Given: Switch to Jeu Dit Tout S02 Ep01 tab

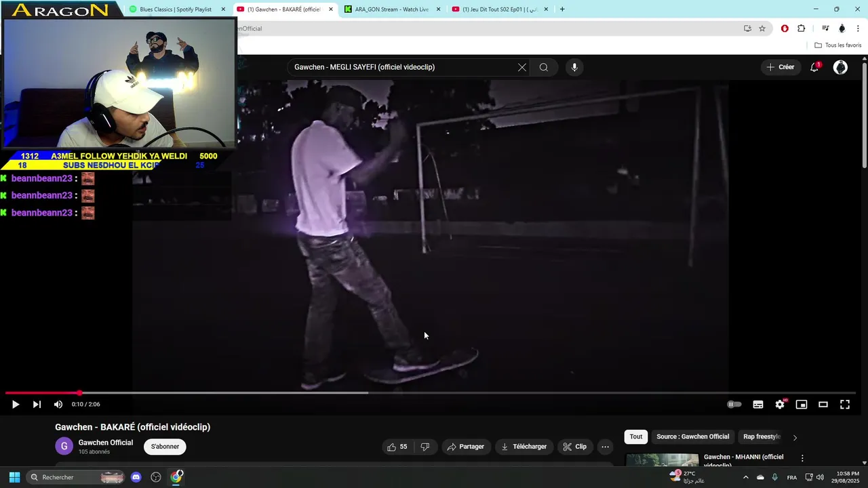Looking at the screenshot, I should (500, 9).
